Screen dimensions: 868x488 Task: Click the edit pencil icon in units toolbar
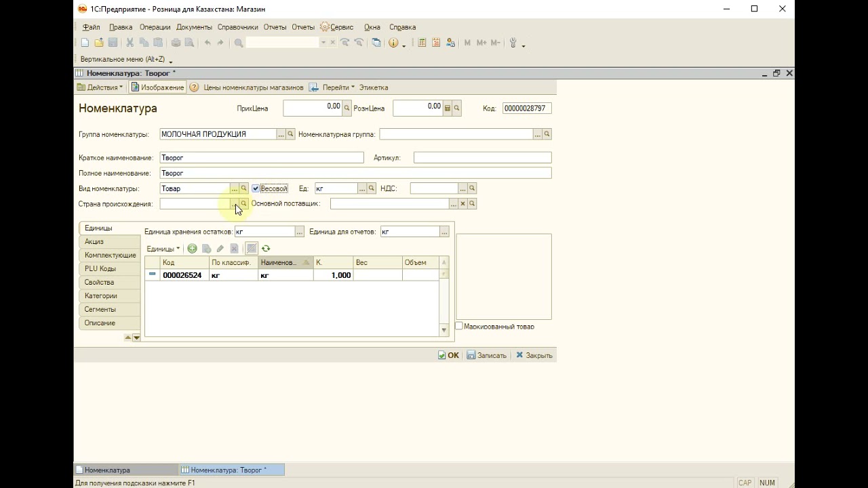click(220, 249)
